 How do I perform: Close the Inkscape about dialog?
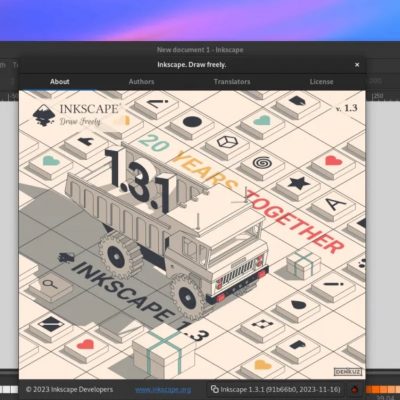(357, 65)
